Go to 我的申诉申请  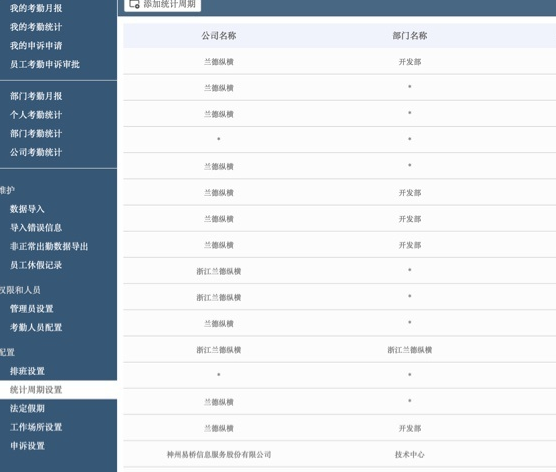pyautogui.click(x=36, y=46)
